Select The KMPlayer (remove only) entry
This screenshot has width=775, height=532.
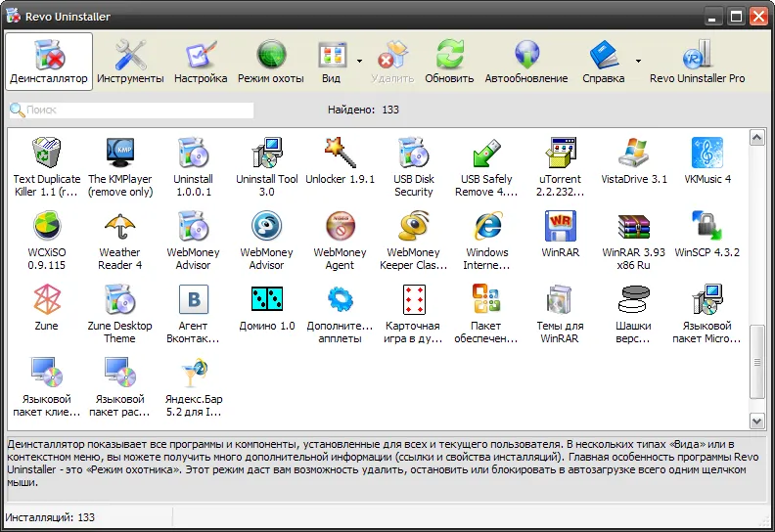tap(120, 167)
